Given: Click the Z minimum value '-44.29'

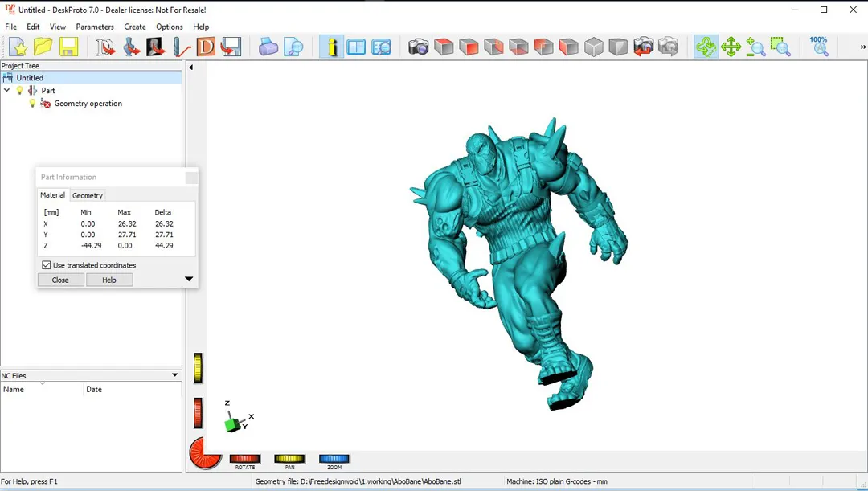Looking at the screenshot, I should point(92,245).
